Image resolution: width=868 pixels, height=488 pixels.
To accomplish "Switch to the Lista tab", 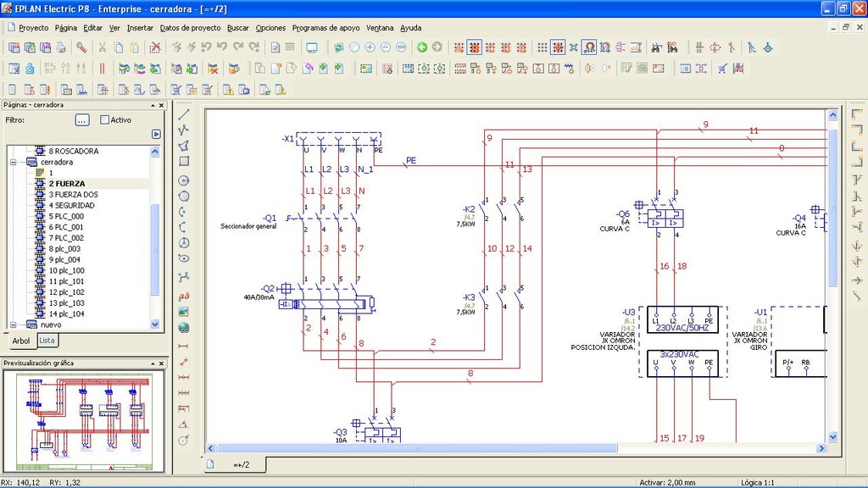I will [47, 341].
